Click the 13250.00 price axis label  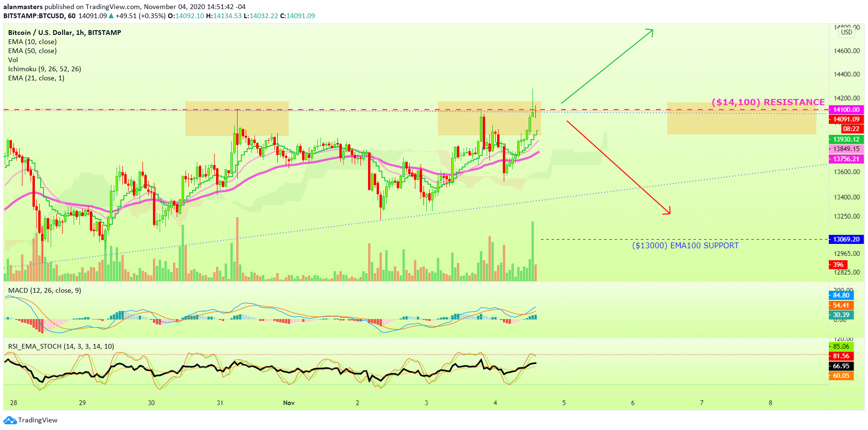pos(846,216)
